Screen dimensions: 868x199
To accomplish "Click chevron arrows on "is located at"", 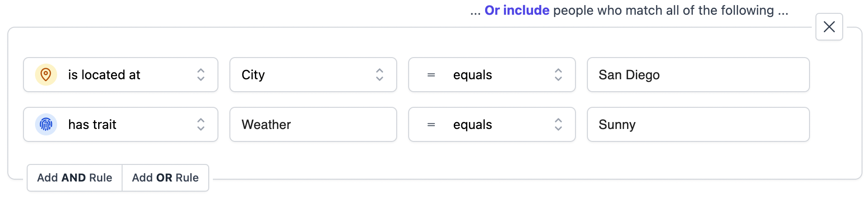I will (201, 75).
